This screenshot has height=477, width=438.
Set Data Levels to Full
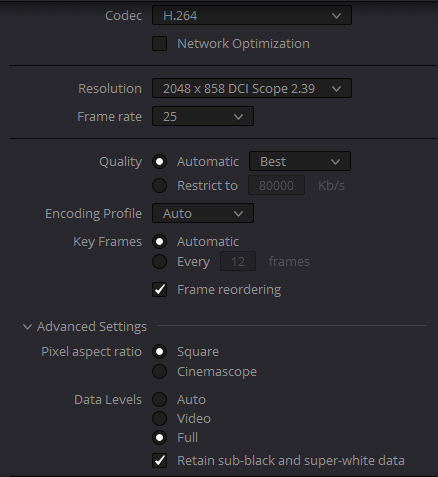click(x=159, y=438)
